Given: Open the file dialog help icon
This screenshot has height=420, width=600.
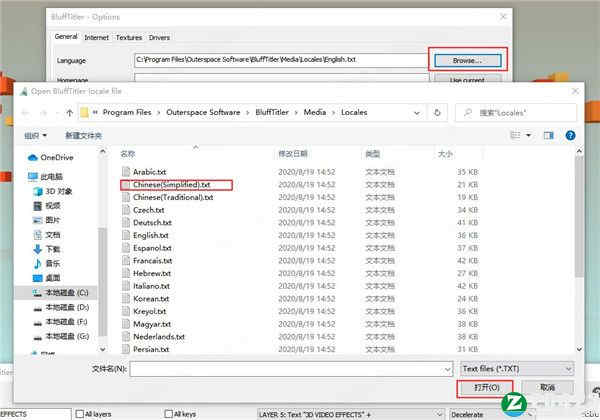Looking at the screenshot, I should [x=570, y=135].
